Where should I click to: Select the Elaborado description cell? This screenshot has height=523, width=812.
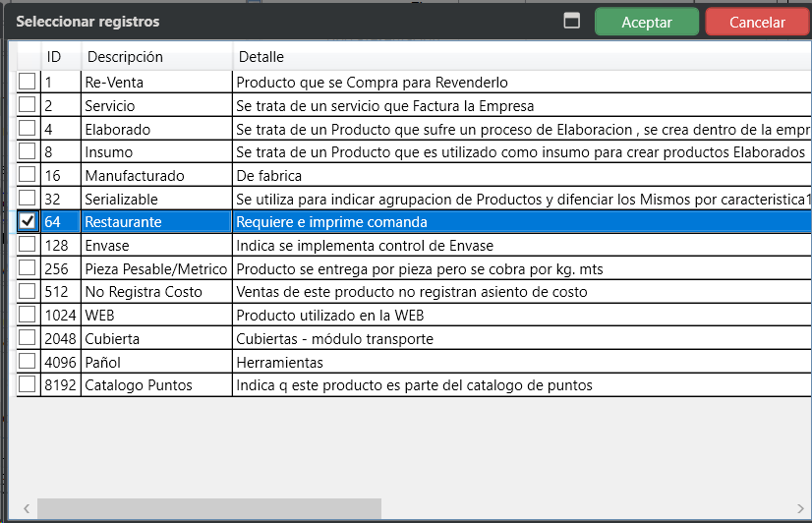[x=156, y=129]
